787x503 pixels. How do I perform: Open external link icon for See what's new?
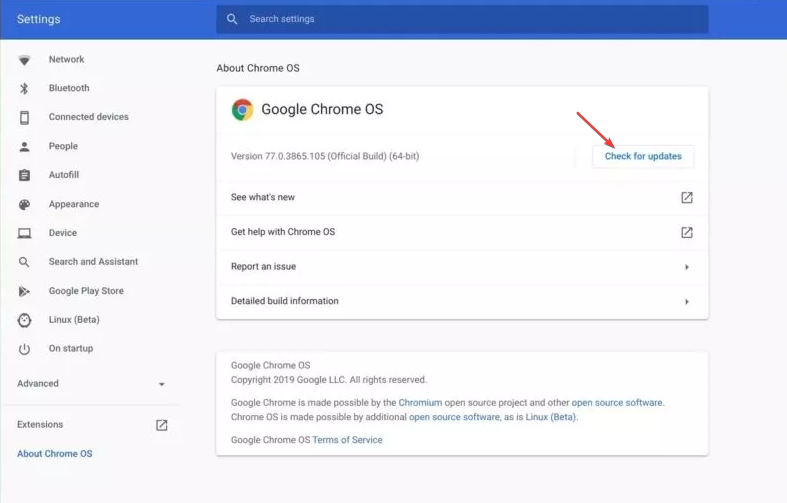point(687,197)
